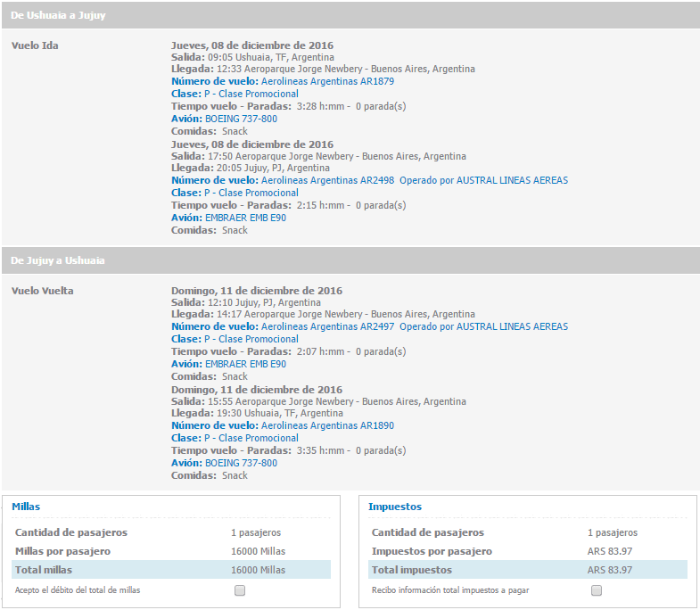Click flight time '3:35 h:mm - 0 parada(s)'
This screenshot has width=700, height=610.
[x=351, y=450]
